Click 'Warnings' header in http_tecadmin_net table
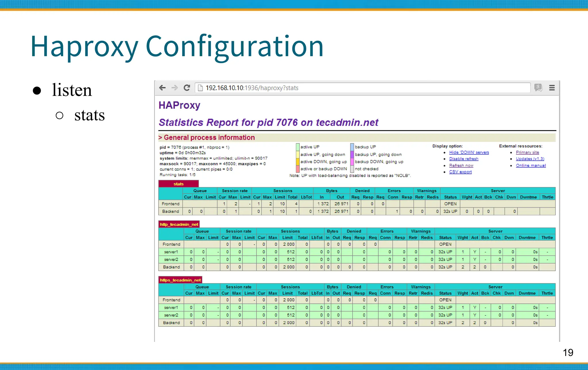The height and width of the screenshot is (370, 588). (421, 231)
